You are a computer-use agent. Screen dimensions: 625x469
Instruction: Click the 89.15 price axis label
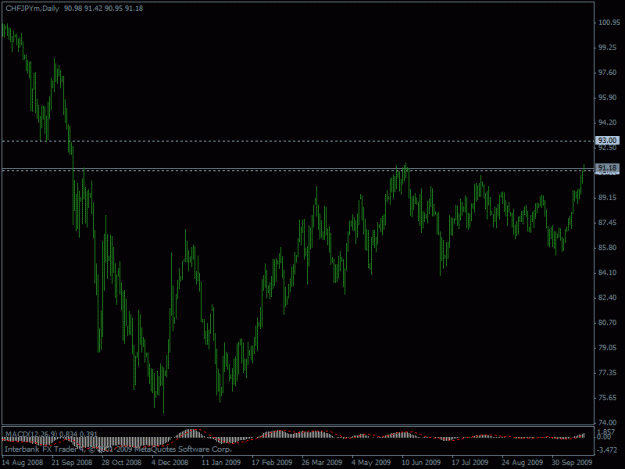[x=607, y=198]
